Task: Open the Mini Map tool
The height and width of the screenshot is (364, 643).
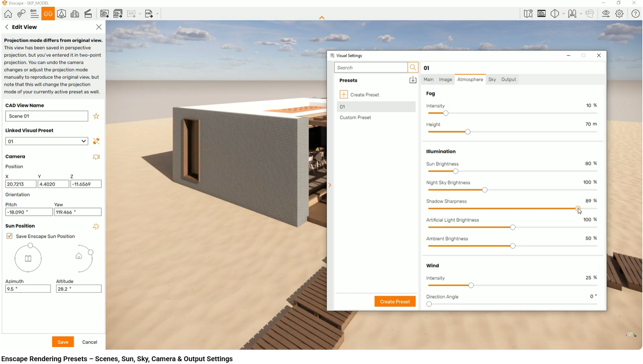Action: [528, 14]
